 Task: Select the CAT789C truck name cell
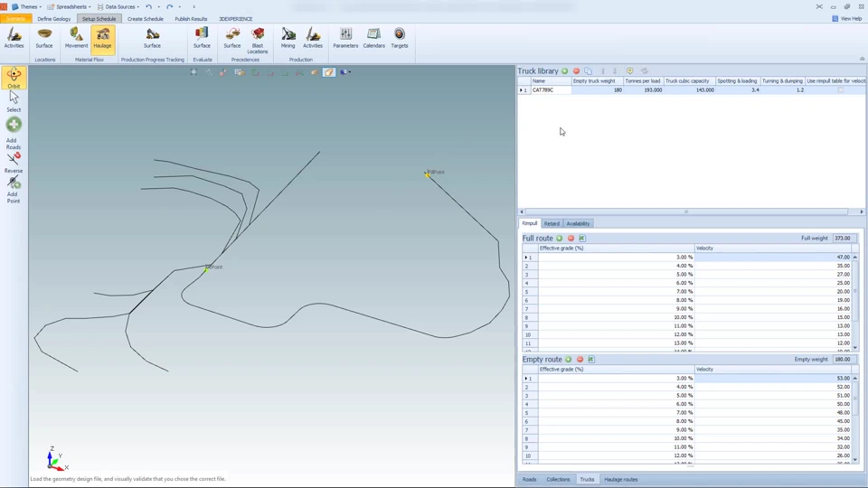(x=551, y=89)
